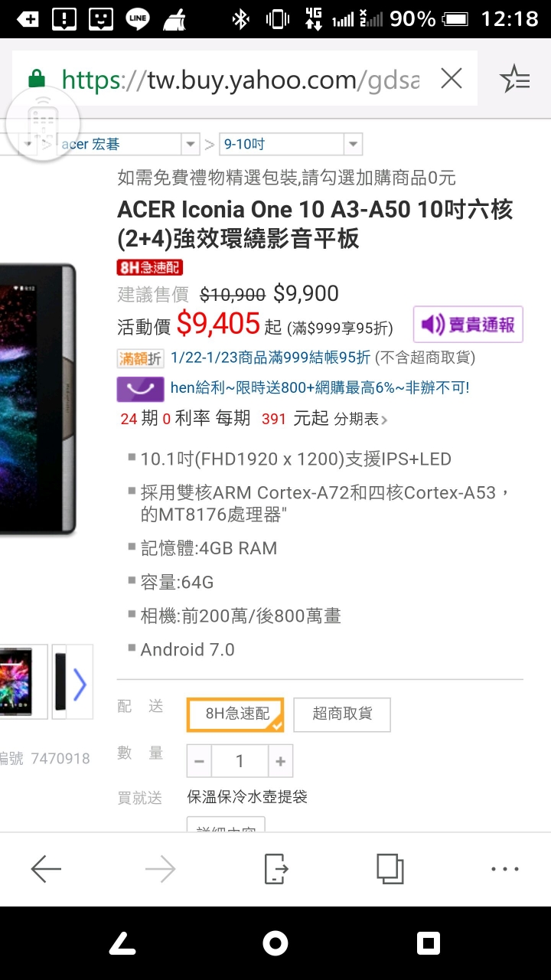Go back with the browser back arrow
Screen dimensions: 551x980
tap(46, 869)
